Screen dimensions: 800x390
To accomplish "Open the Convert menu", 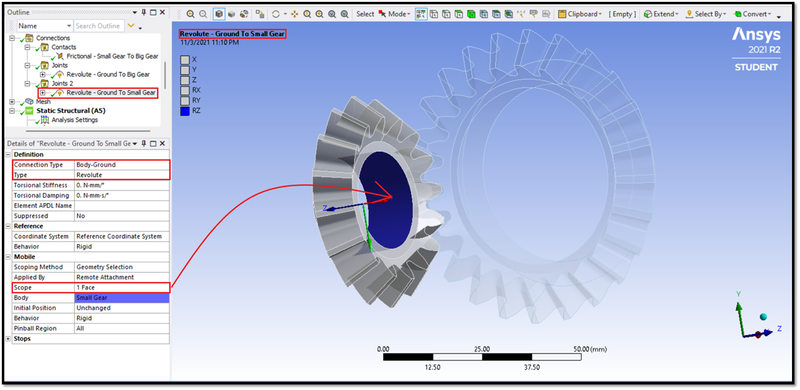I will 753,14.
